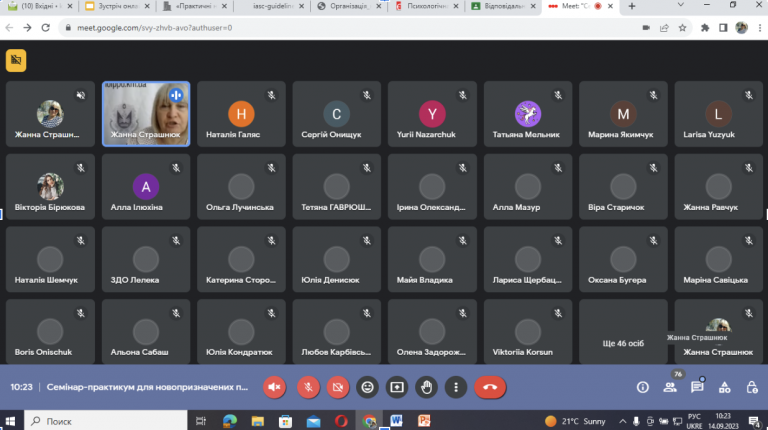Expand the browser tab search chevron
This screenshot has height=430, width=768.
coord(680,5)
